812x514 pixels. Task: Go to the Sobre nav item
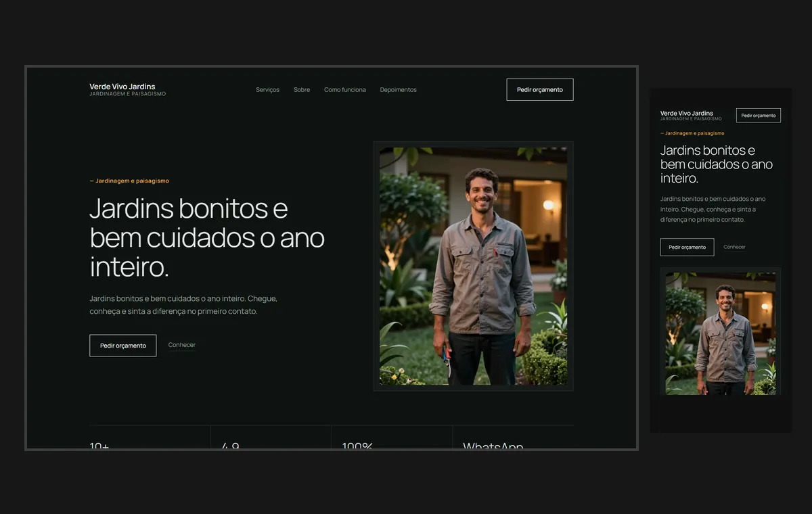[x=302, y=90]
